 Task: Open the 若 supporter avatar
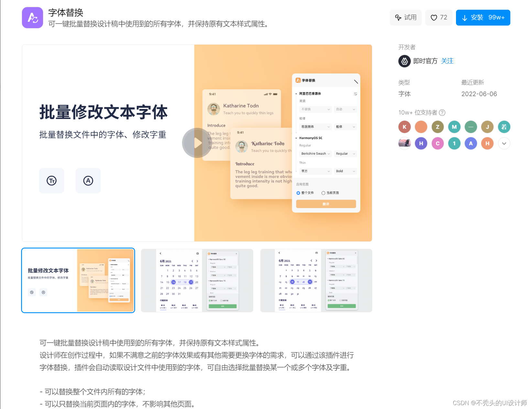coord(504,127)
